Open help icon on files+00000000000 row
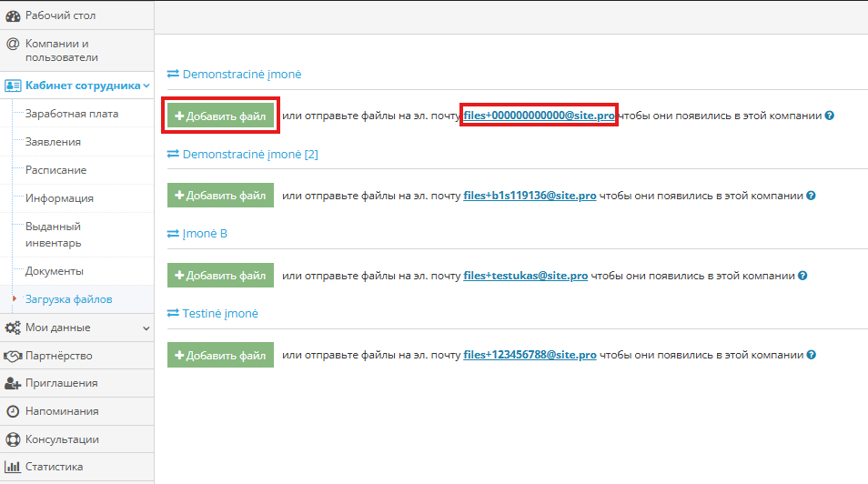The height and width of the screenshot is (484, 868). coord(829,116)
